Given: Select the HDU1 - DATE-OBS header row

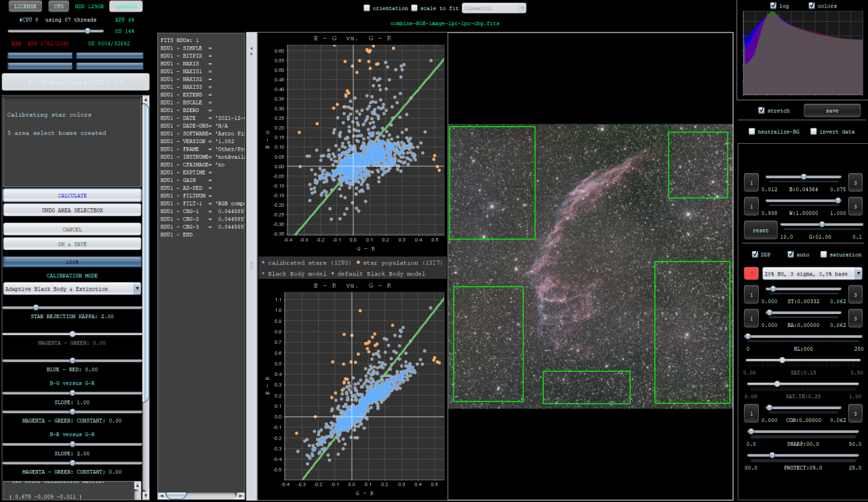Looking at the screenshot, I should (201, 125).
